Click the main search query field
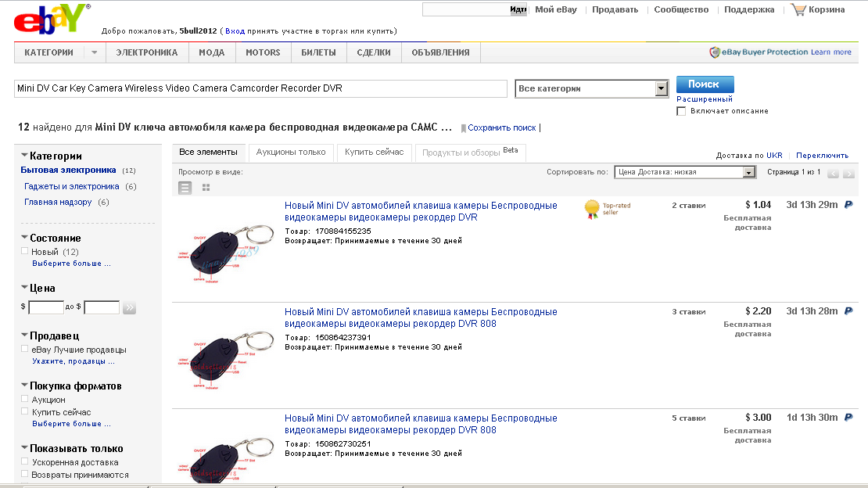 tap(260, 88)
